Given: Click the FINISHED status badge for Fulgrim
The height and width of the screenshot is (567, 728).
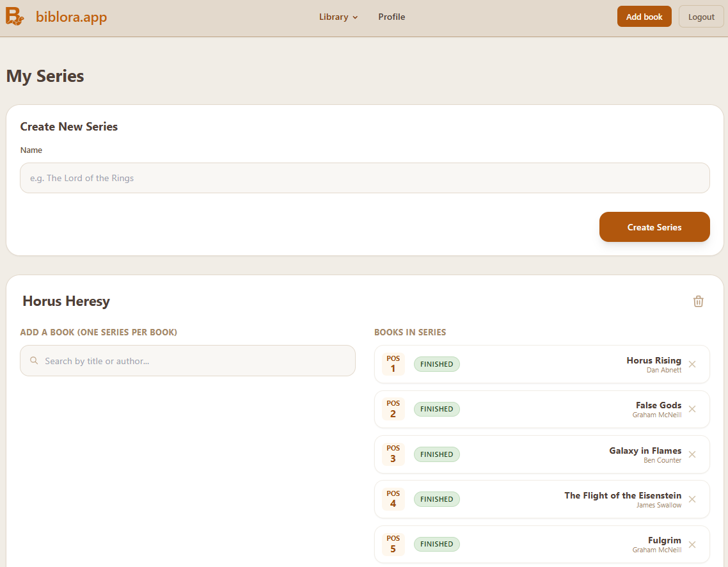Looking at the screenshot, I should (436, 544).
